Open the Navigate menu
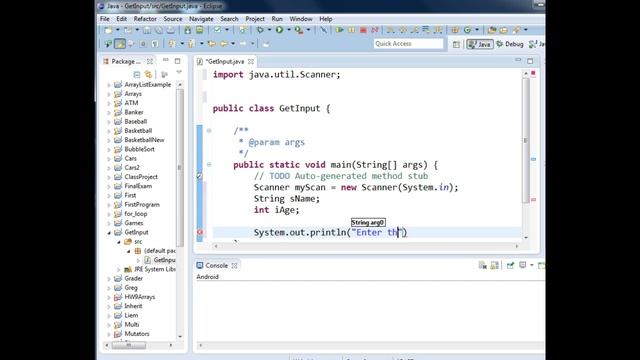 [x=201, y=19]
